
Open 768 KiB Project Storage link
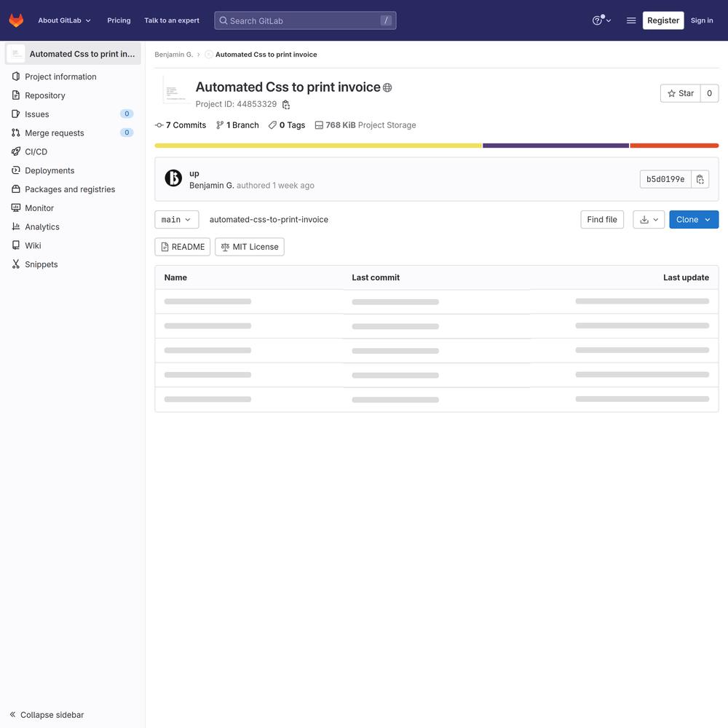(365, 125)
